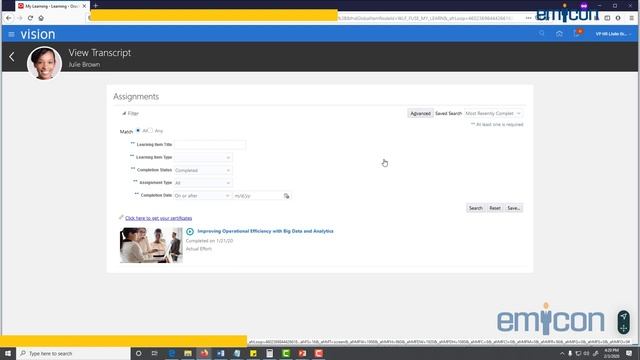This screenshot has width=640, height=360.
Task: Open the Windows action center
Action: click(x=629, y=353)
